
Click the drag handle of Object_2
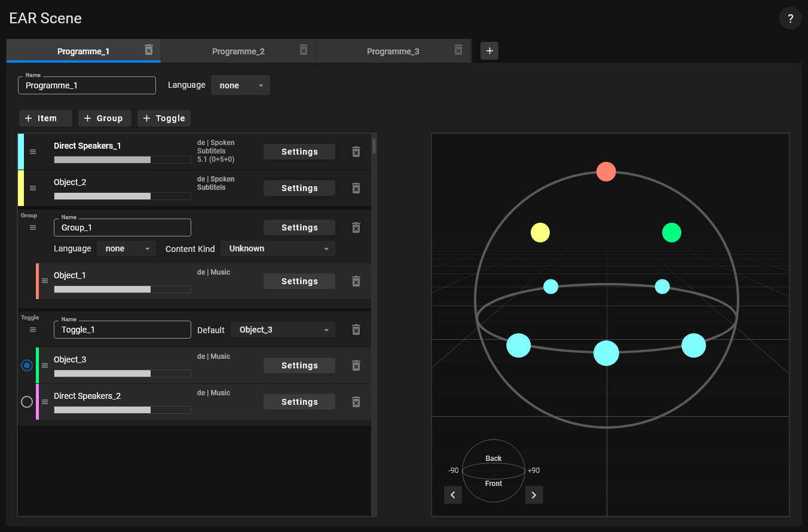(x=33, y=188)
